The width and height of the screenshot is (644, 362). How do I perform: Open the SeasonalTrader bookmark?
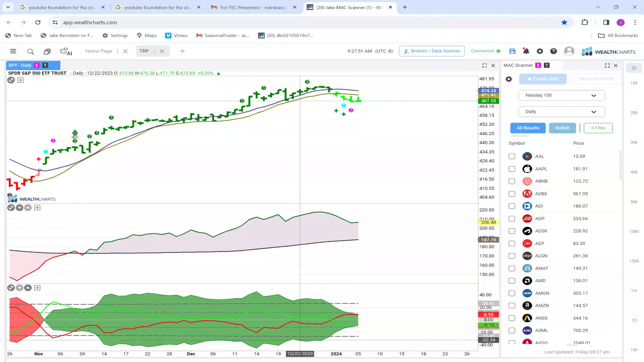223,36
